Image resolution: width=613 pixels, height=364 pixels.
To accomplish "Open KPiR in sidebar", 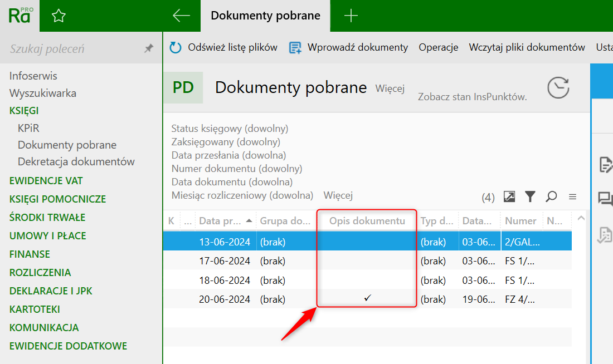I will point(28,128).
